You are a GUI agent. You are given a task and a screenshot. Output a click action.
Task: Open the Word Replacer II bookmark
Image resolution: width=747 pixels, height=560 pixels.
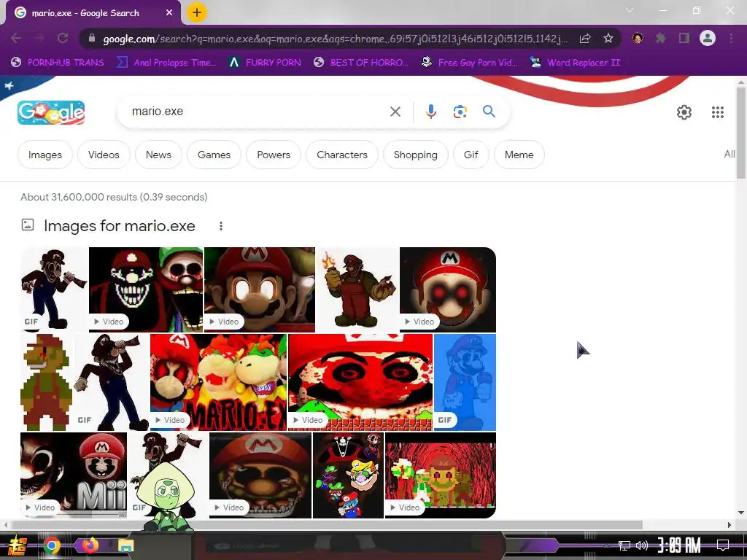pos(576,63)
